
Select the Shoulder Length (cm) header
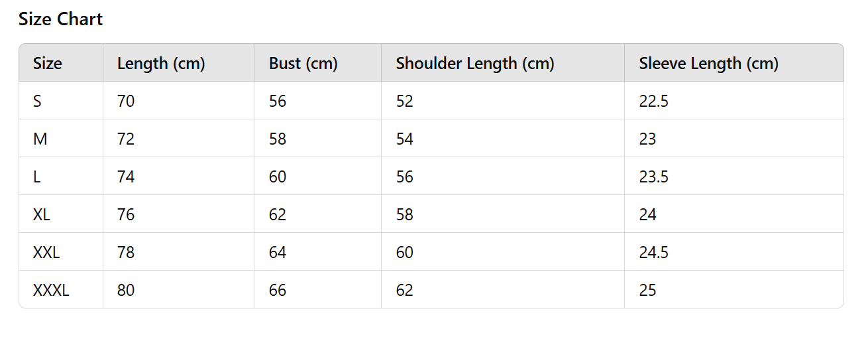tap(474, 64)
